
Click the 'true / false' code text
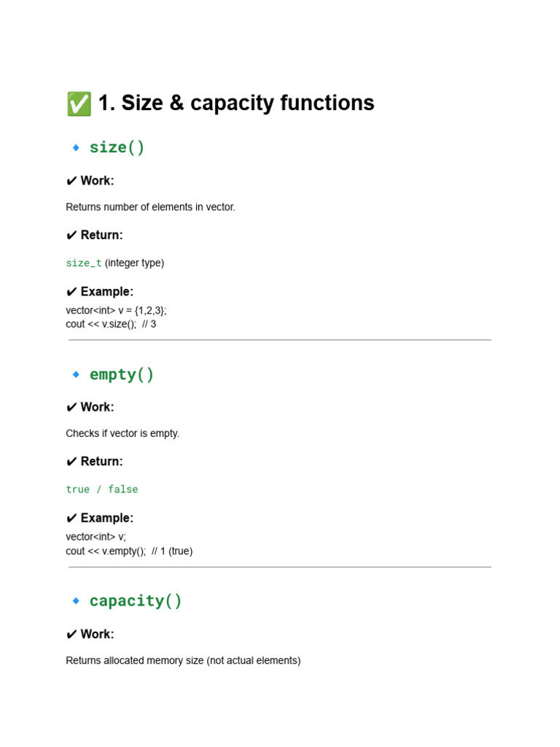(x=102, y=489)
